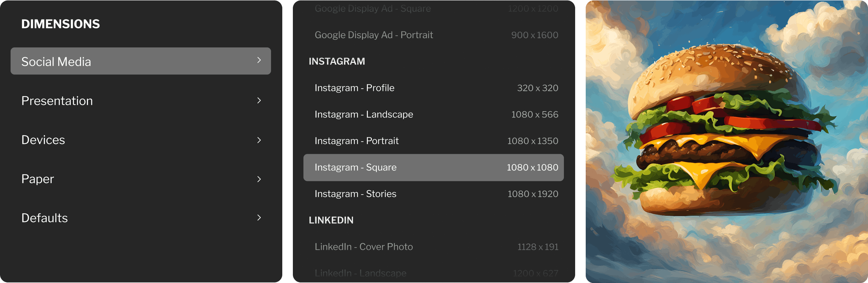Select Instagram - Square 1080 x 1080
Image resolution: width=868 pixels, height=283 pixels.
[433, 167]
